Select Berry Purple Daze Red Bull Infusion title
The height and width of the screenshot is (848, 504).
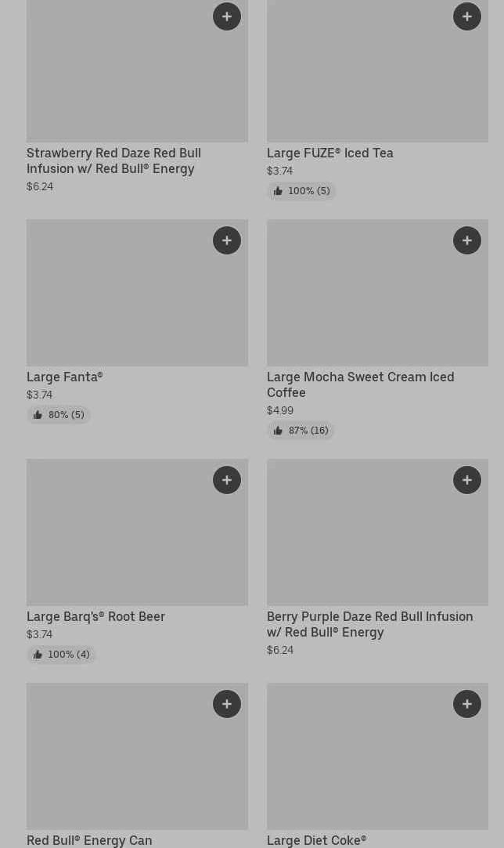(x=369, y=624)
